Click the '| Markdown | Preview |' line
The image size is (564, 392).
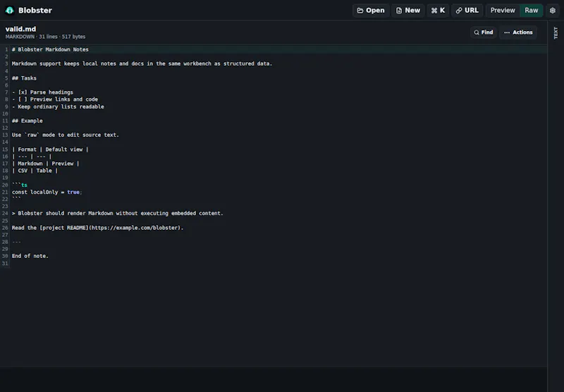[x=46, y=164]
